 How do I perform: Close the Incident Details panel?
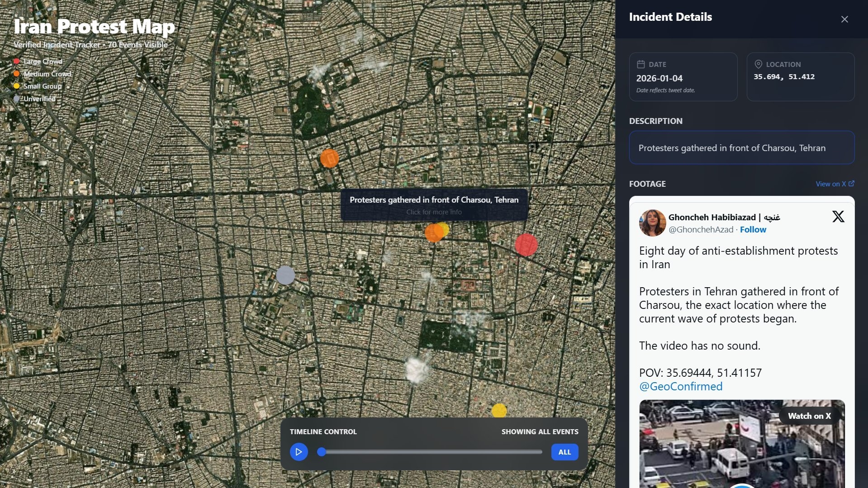844,19
